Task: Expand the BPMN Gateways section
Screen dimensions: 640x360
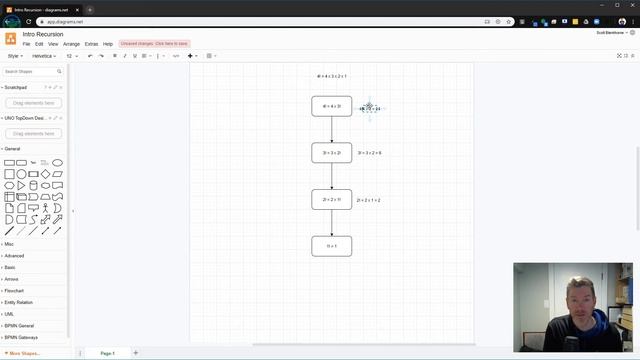Action: click(21, 338)
